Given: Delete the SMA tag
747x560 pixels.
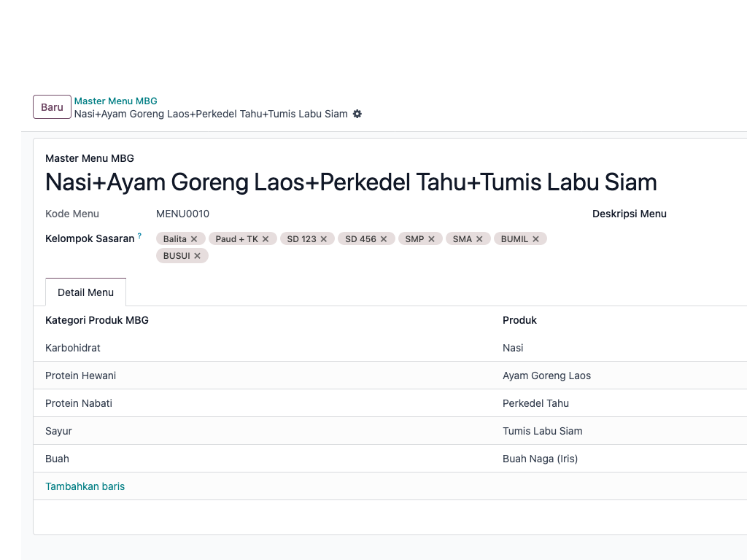Looking at the screenshot, I should (479, 239).
